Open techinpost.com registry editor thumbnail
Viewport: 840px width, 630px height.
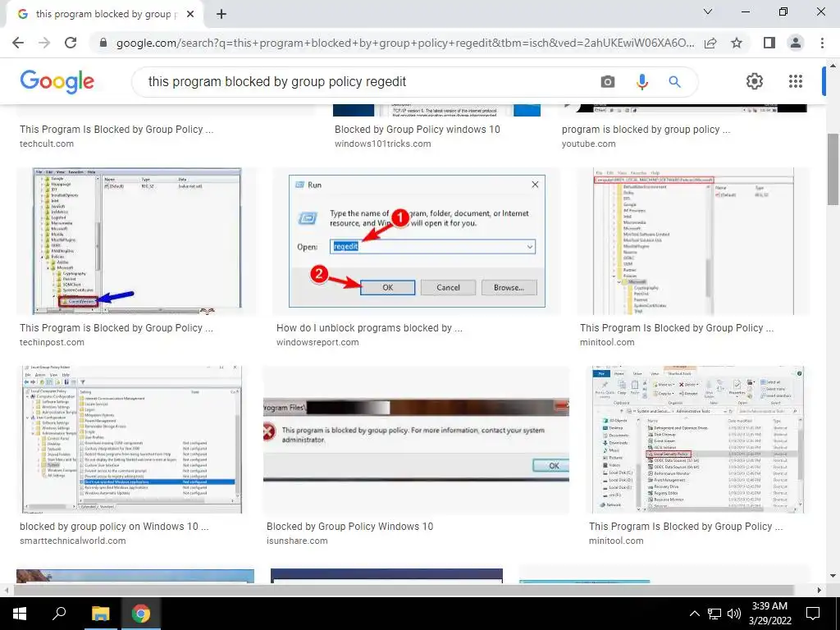(137, 241)
